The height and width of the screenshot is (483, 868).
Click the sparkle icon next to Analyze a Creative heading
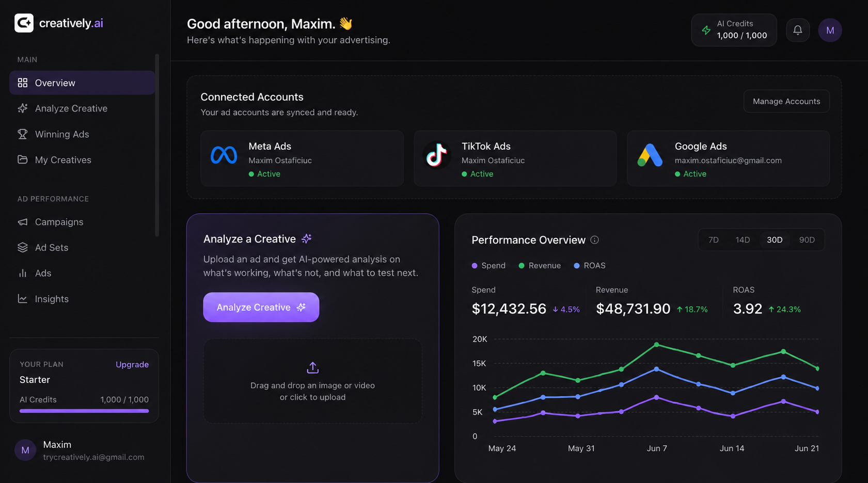(x=307, y=238)
